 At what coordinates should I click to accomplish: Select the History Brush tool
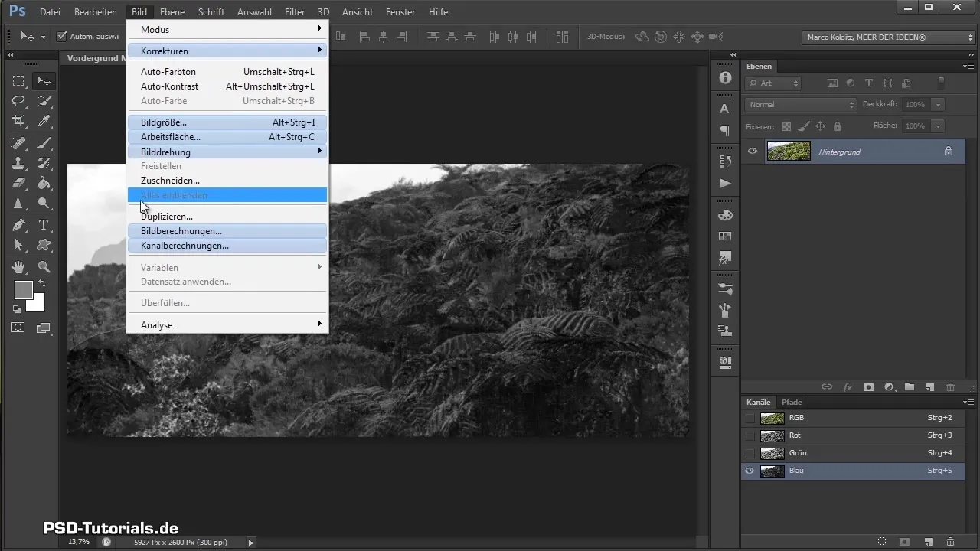(x=44, y=162)
